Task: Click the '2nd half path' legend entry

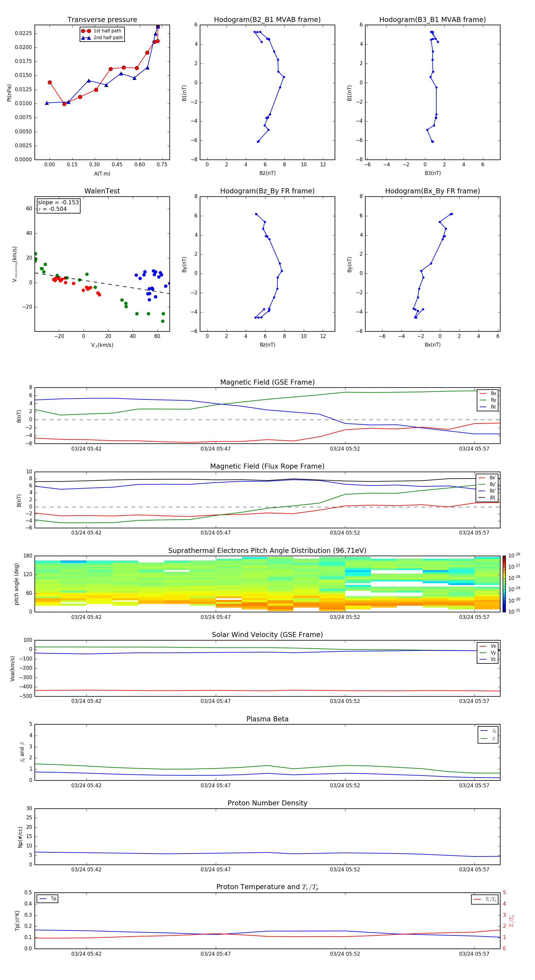Action: pos(102,38)
